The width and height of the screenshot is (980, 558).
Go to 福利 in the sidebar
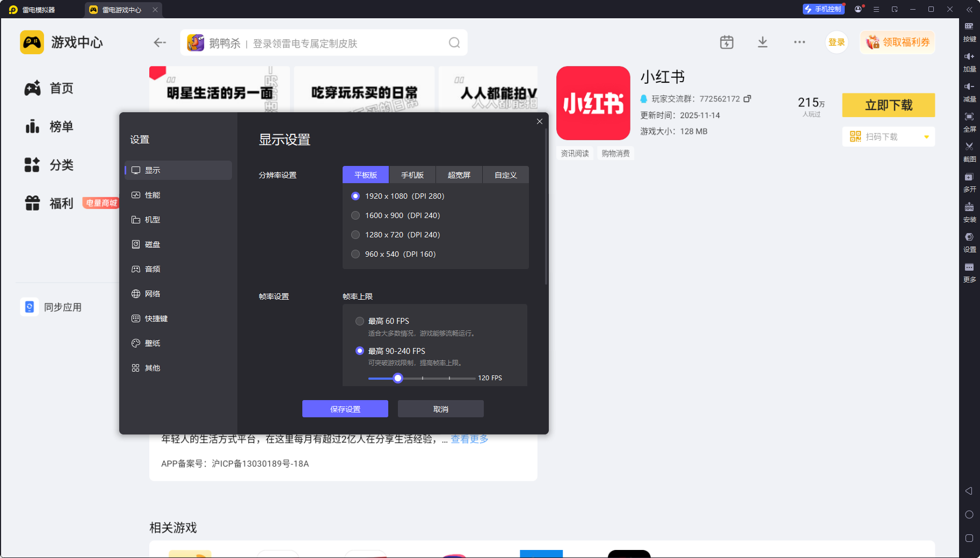click(49, 204)
